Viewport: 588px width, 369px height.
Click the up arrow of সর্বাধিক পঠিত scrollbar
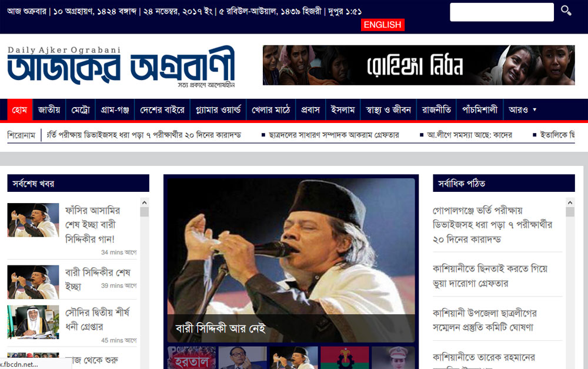pyautogui.click(x=570, y=202)
